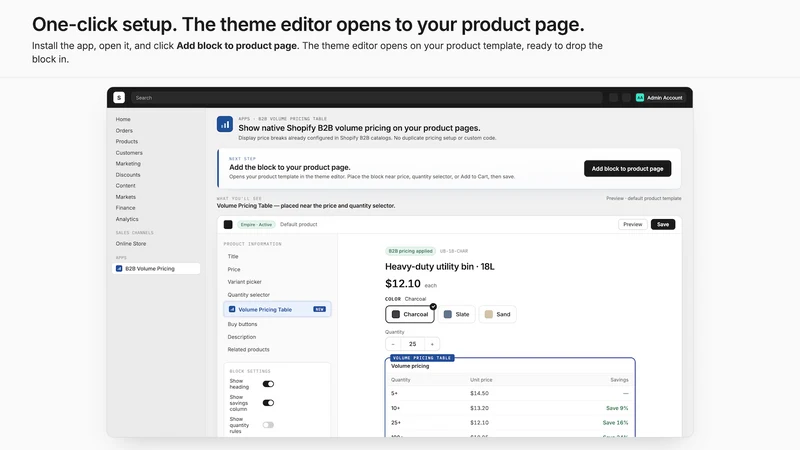
Task: Click the Empire - Active theme badge
Action: [x=256, y=224]
